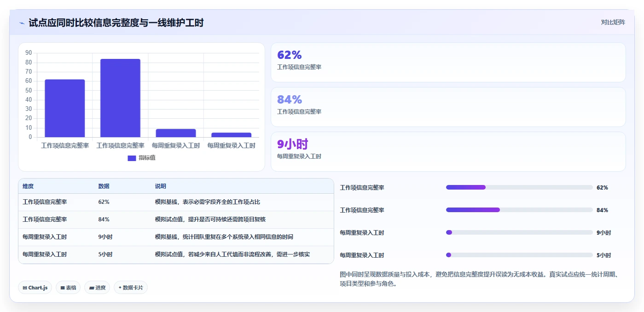Click the 说明 table column header
The image size is (644, 312).
point(161,186)
